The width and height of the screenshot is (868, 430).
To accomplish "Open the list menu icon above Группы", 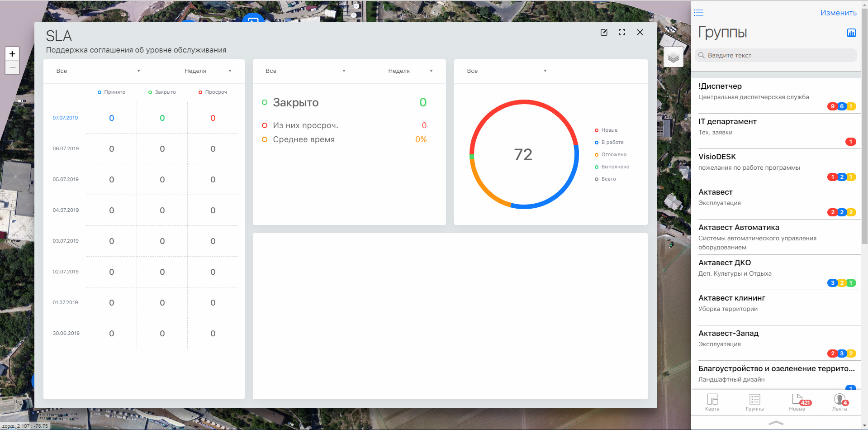I will pyautogui.click(x=699, y=13).
